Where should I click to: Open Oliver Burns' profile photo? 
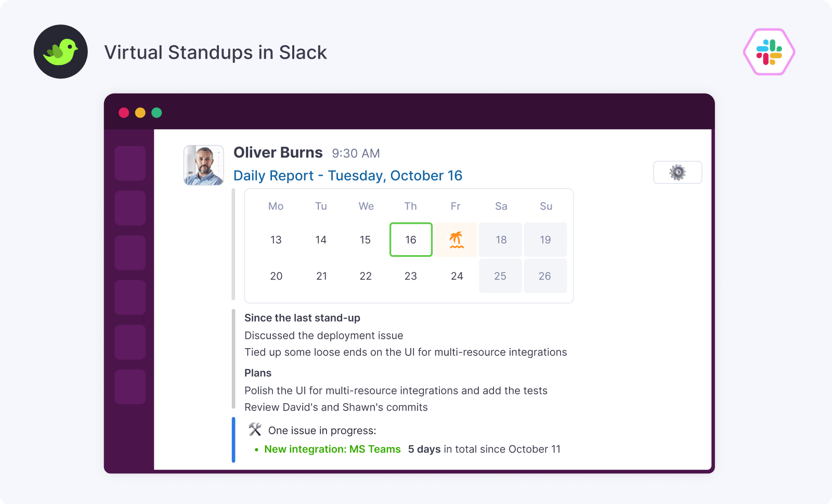pos(204,165)
